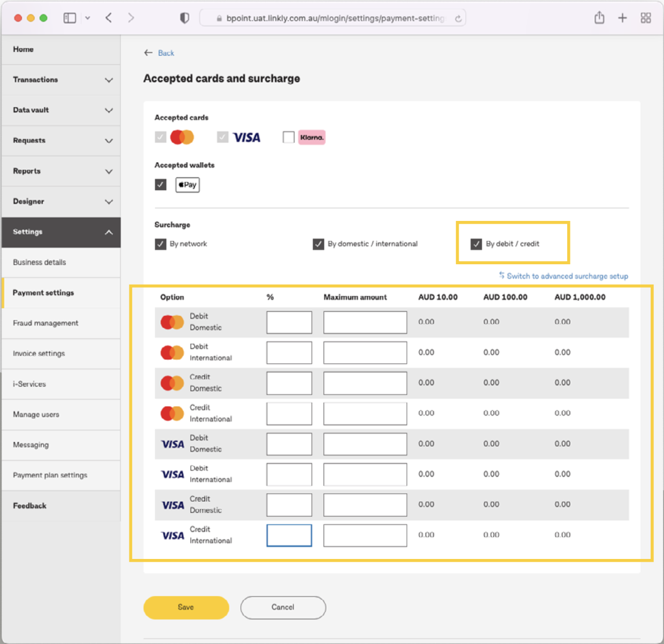Click the privacy shield icon in browser toolbar
This screenshot has width=664, height=644.
coord(184,18)
